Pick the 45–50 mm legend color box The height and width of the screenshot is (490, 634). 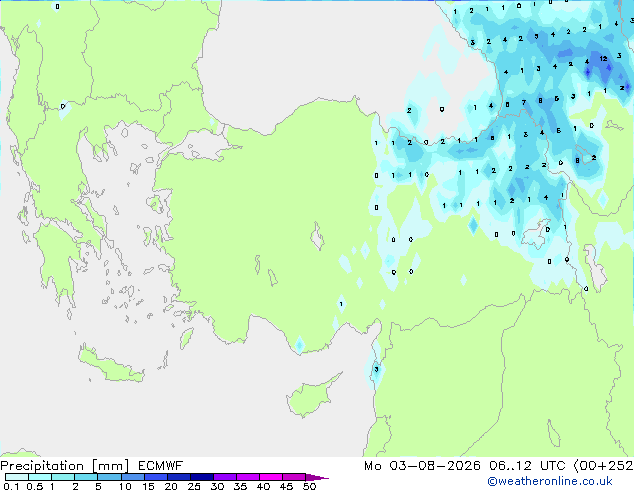coord(294,477)
